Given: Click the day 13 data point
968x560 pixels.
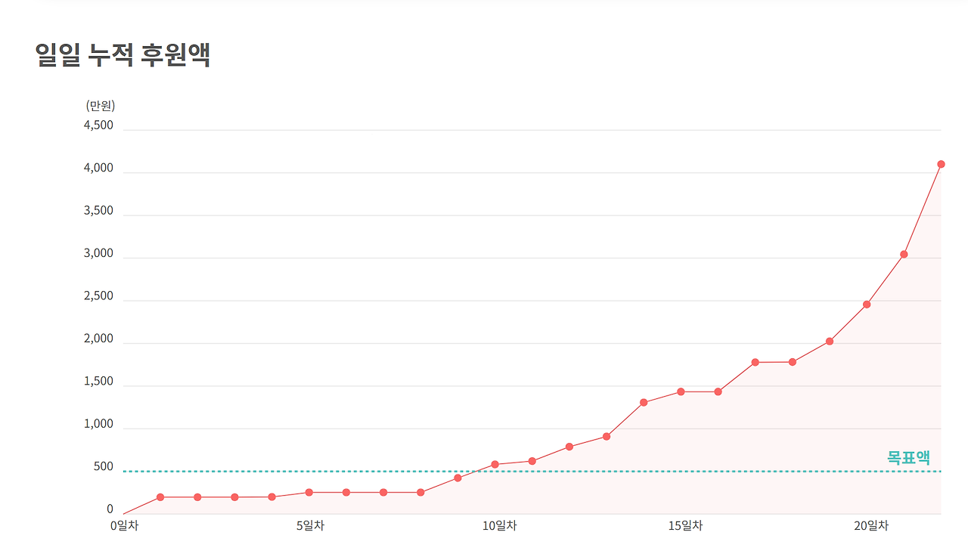Looking at the screenshot, I should (607, 436).
